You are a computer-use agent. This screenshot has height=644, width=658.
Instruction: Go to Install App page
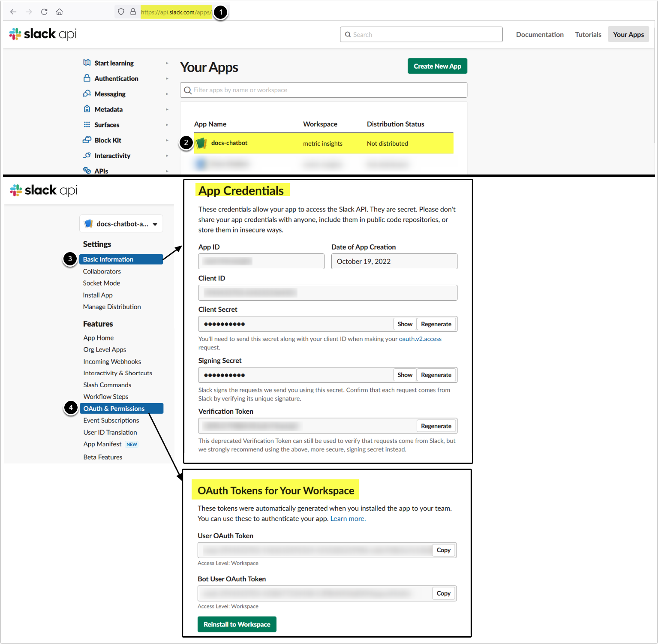(x=98, y=295)
